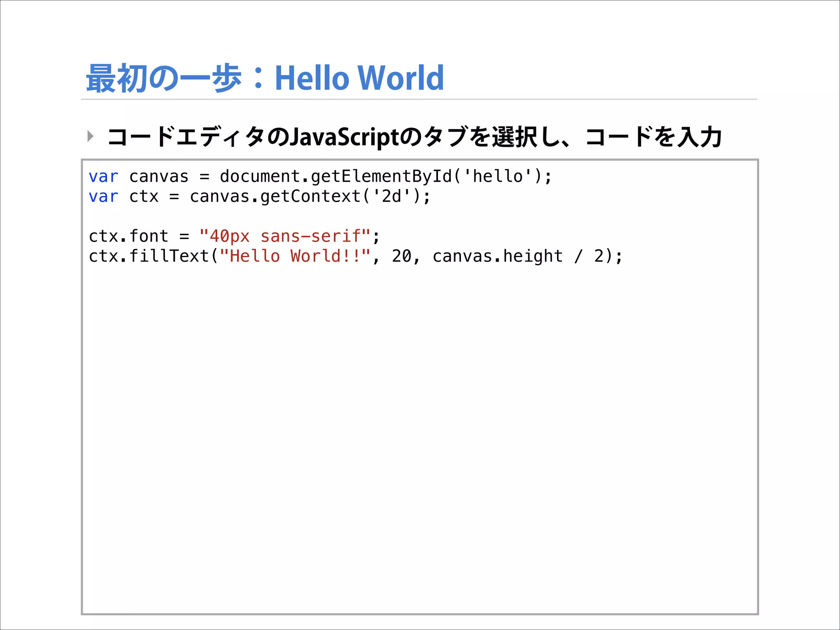Click the slide title '最初の一歩：Hello World'
The height and width of the screenshot is (630, 840).
[x=265, y=78]
